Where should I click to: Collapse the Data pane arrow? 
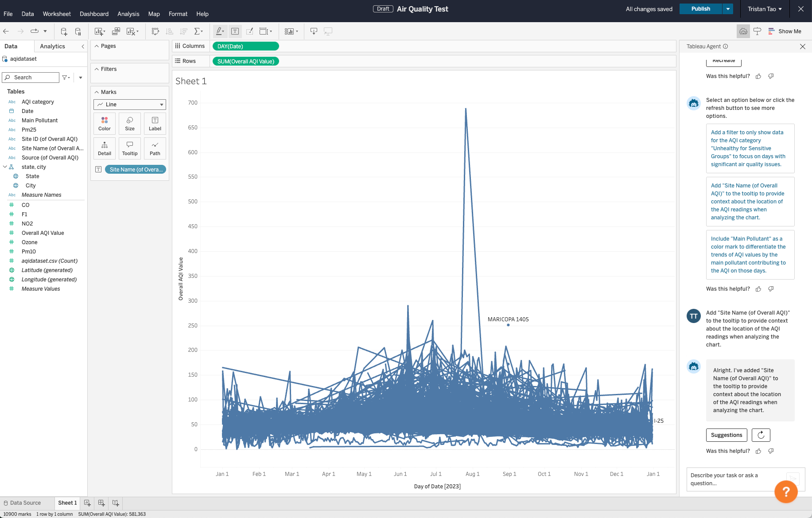pos(83,47)
